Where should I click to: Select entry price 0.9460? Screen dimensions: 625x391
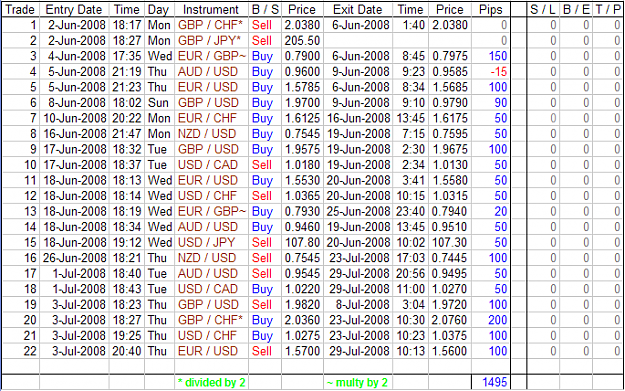302,227
